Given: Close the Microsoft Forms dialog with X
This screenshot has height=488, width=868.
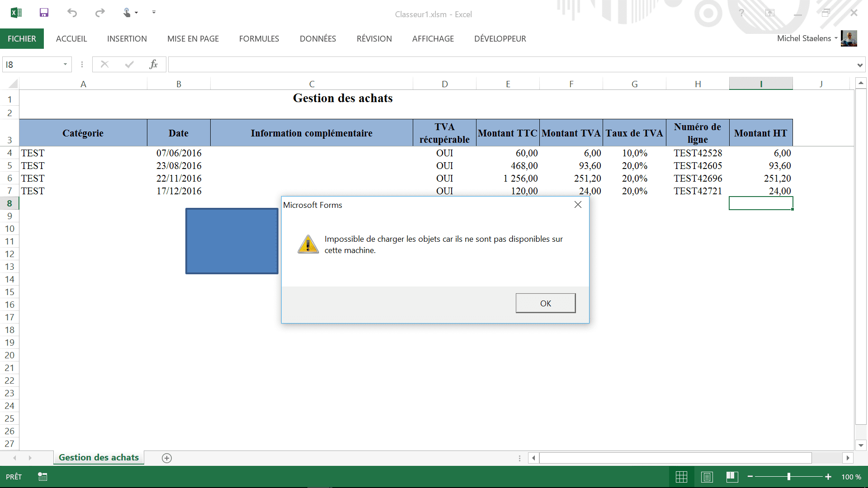Looking at the screenshot, I should click(578, 205).
